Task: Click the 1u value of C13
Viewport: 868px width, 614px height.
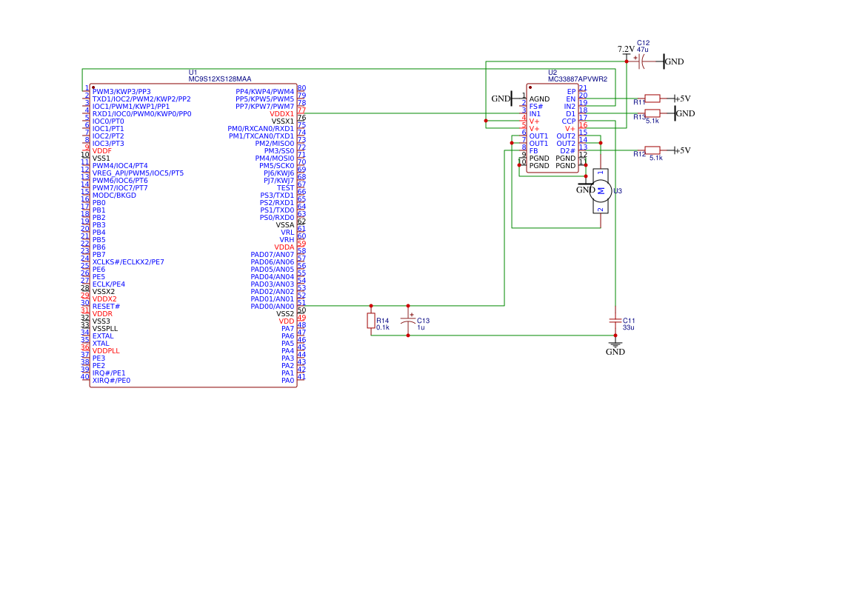Action: tap(421, 328)
